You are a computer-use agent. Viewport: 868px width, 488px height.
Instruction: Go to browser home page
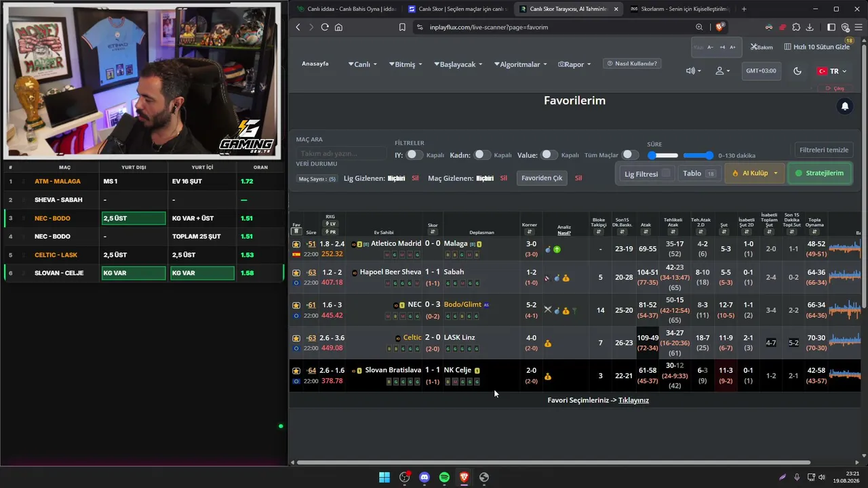(338, 27)
